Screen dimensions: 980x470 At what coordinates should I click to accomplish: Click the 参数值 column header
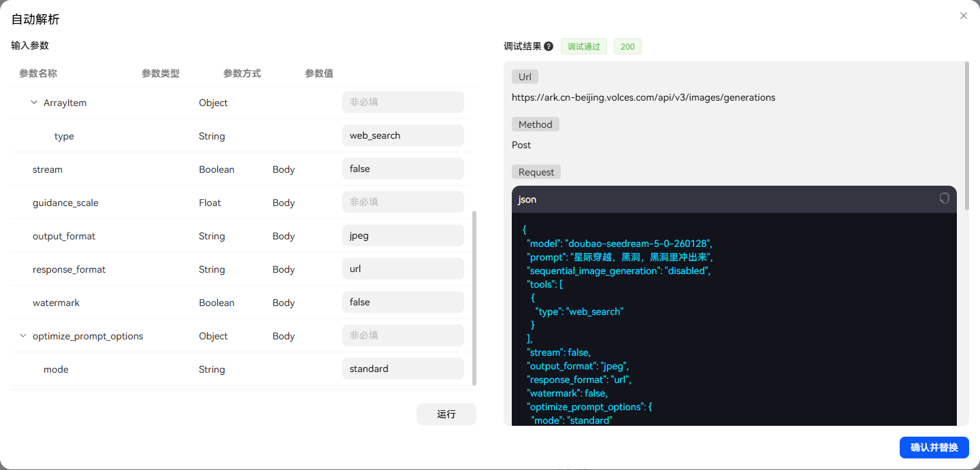coord(319,73)
